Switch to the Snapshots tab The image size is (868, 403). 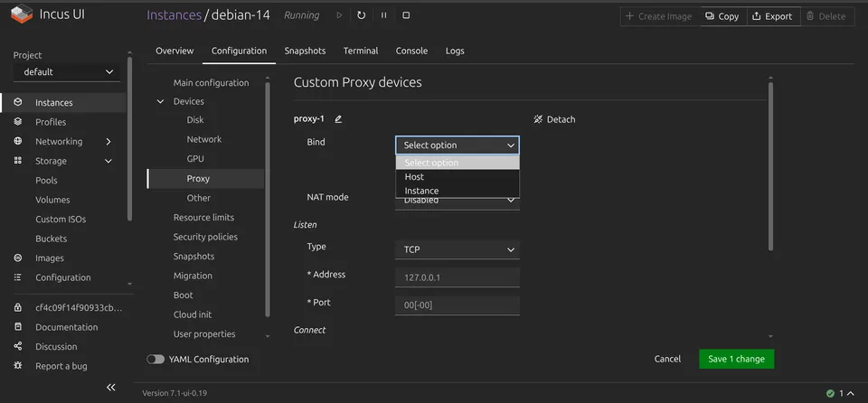tap(305, 51)
